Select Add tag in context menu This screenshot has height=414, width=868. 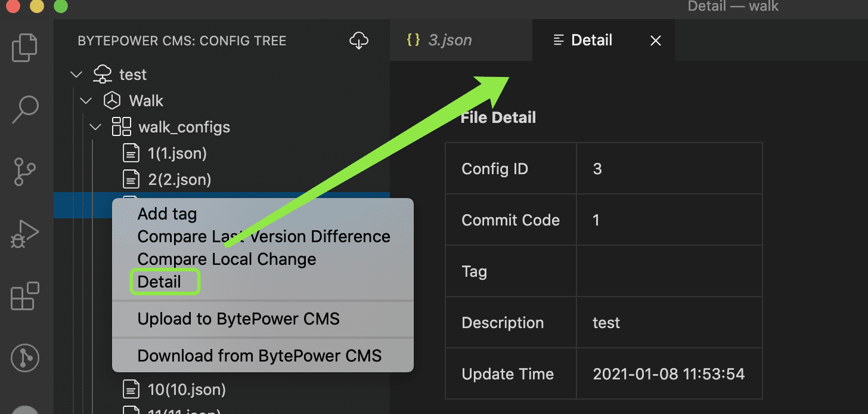tap(262, 214)
